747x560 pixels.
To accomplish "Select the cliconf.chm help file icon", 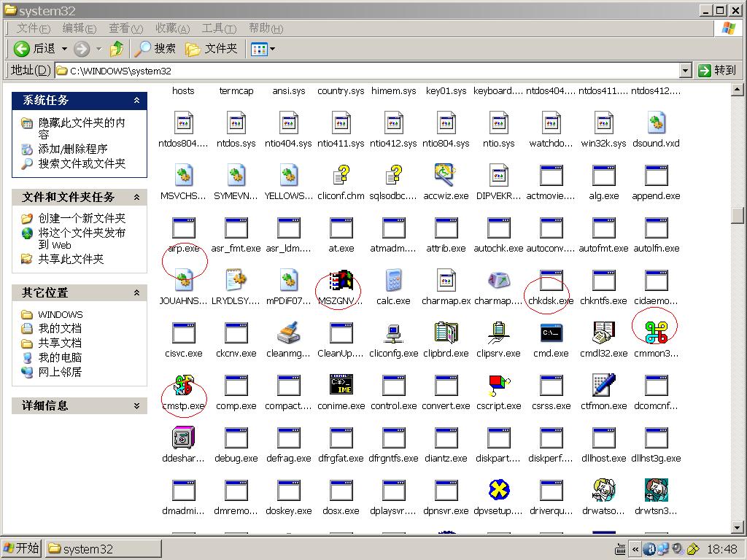I will (341, 175).
